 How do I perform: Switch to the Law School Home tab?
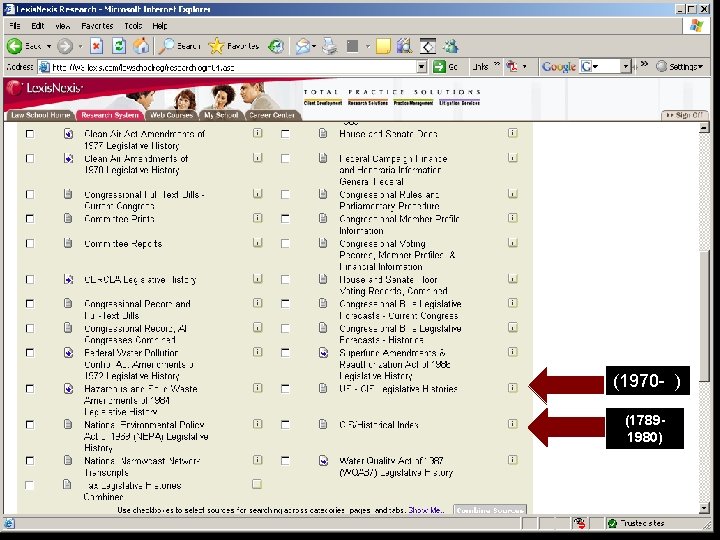pos(40,115)
